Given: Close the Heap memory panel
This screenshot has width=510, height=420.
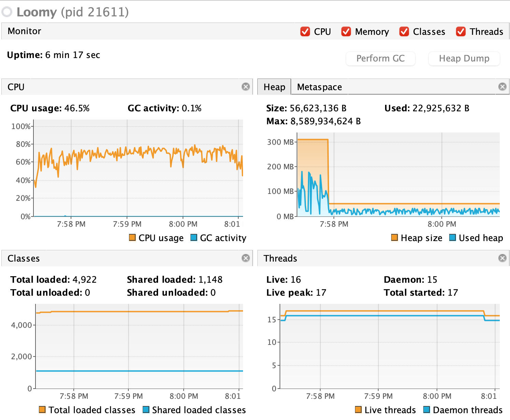Looking at the screenshot, I should pos(502,87).
